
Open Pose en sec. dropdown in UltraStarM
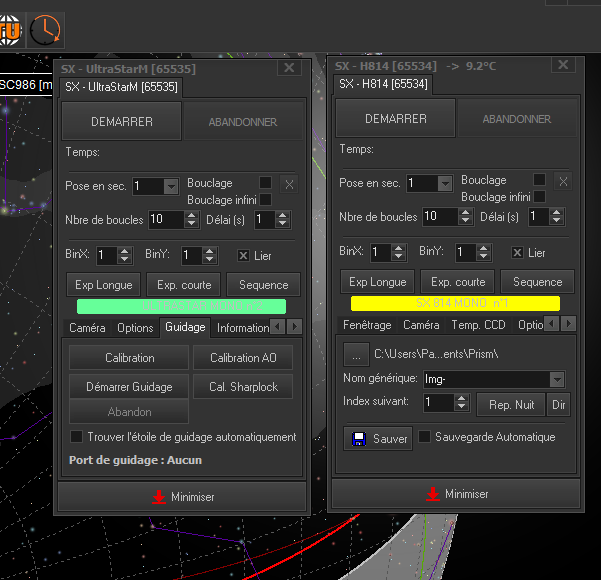[x=170, y=186]
